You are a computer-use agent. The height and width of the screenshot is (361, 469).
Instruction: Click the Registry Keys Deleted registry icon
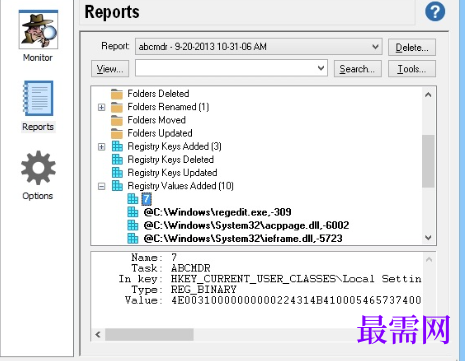117,159
